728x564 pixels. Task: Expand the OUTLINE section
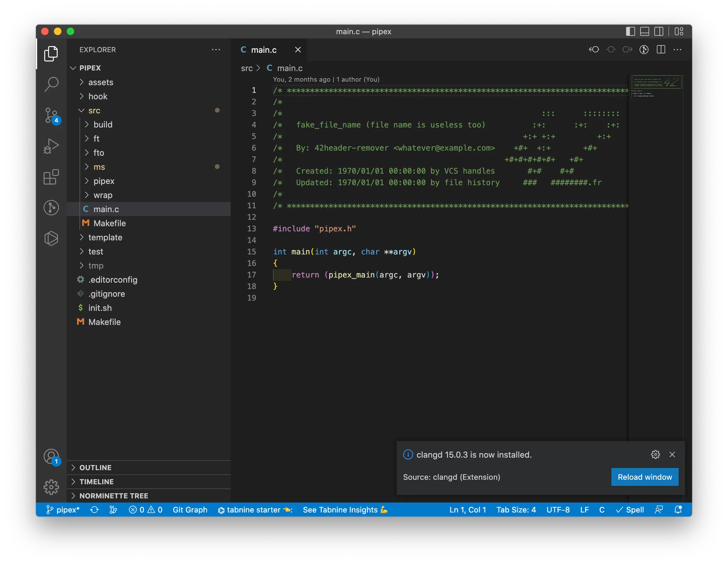(95, 468)
